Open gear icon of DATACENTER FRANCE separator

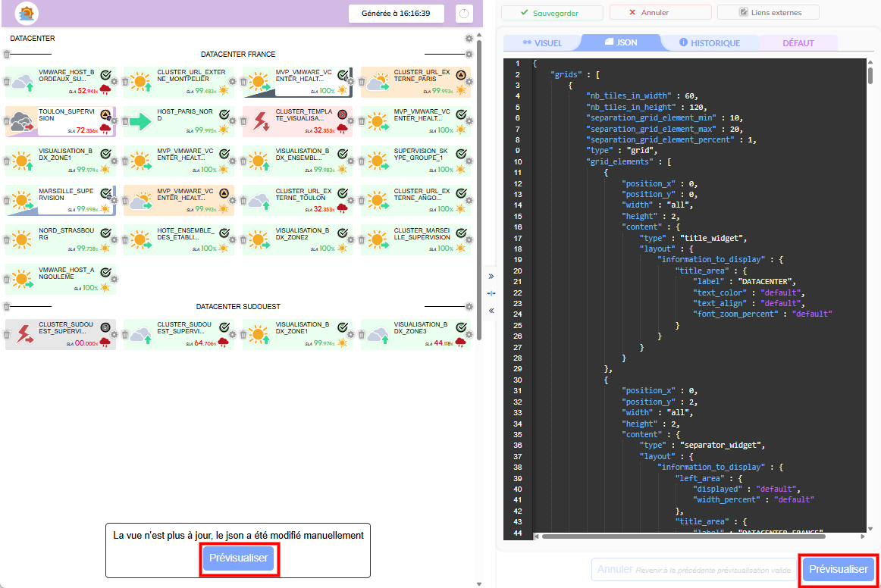coord(469,55)
